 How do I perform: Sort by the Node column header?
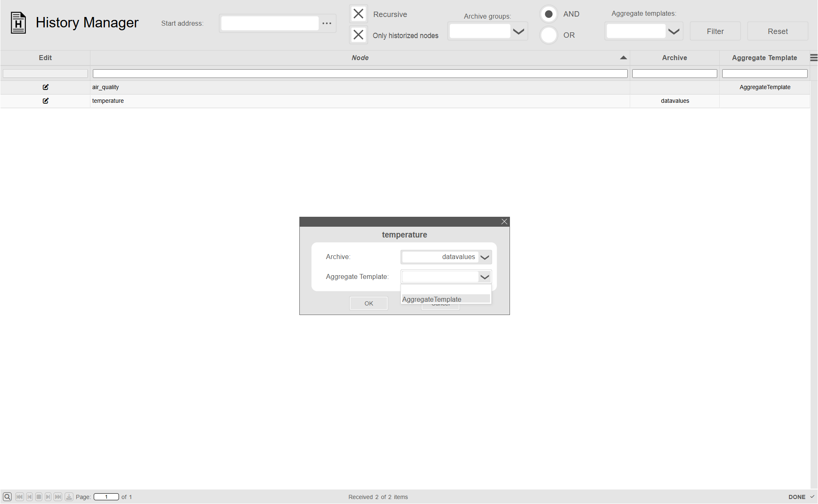pos(360,58)
